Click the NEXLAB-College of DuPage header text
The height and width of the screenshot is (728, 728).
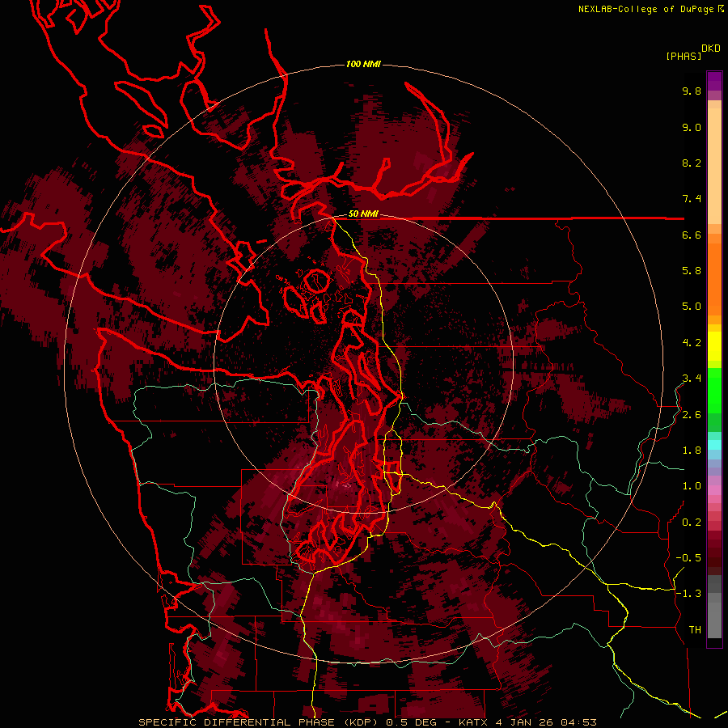[646, 9]
